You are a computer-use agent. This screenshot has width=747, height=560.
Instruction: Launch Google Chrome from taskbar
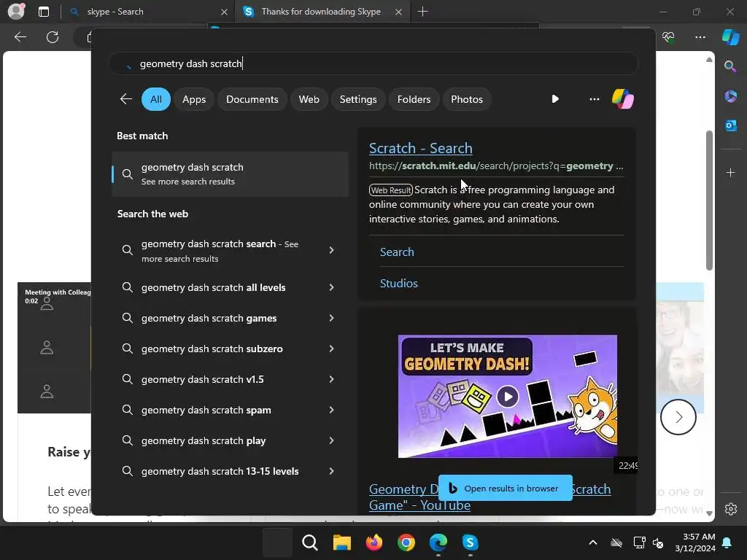coord(406,542)
